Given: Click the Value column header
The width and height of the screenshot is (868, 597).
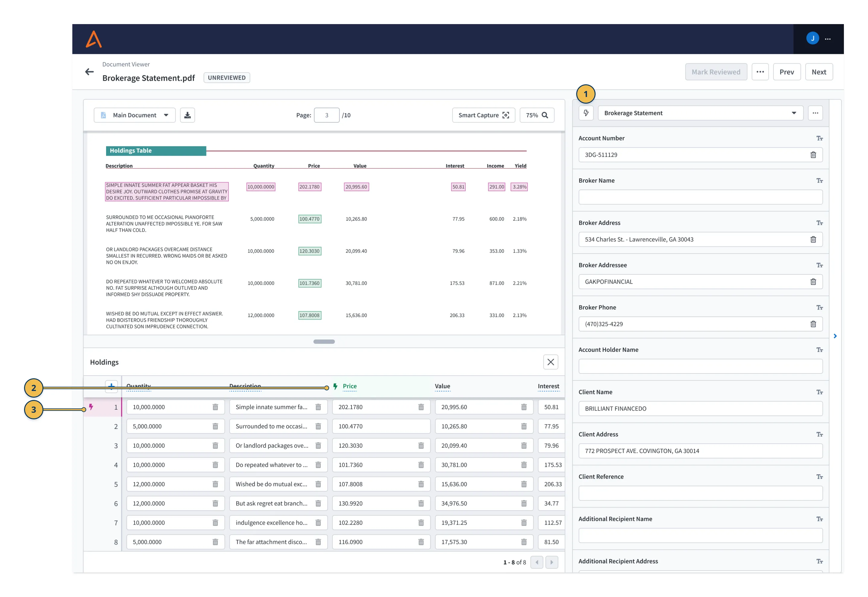Looking at the screenshot, I should click(x=442, y=386).
